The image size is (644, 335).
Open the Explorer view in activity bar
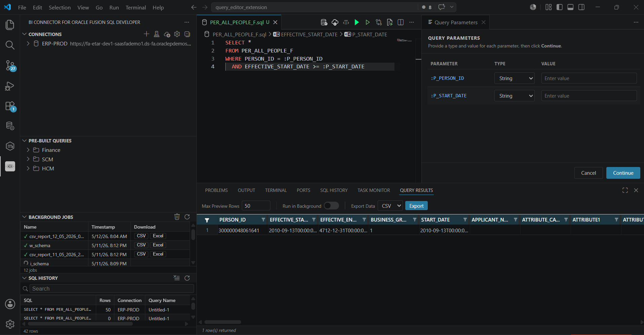pyautogui.click(x=10, y=25)
